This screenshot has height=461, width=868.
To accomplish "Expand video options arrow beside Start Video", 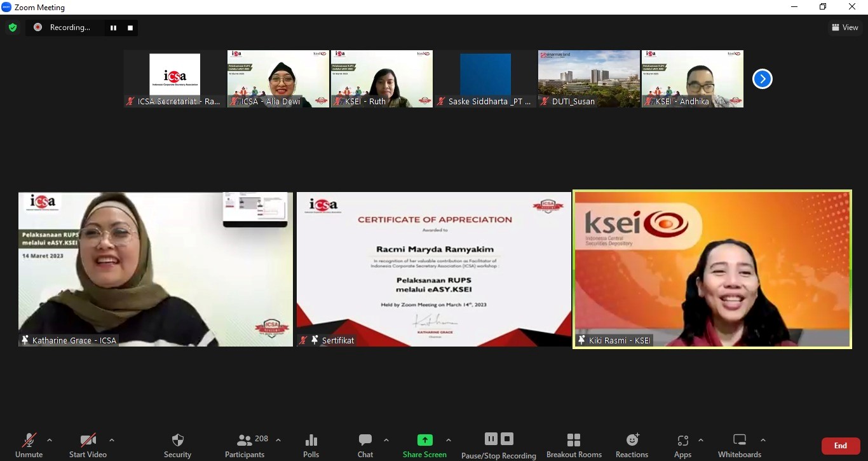I will (x=112, y=440).
